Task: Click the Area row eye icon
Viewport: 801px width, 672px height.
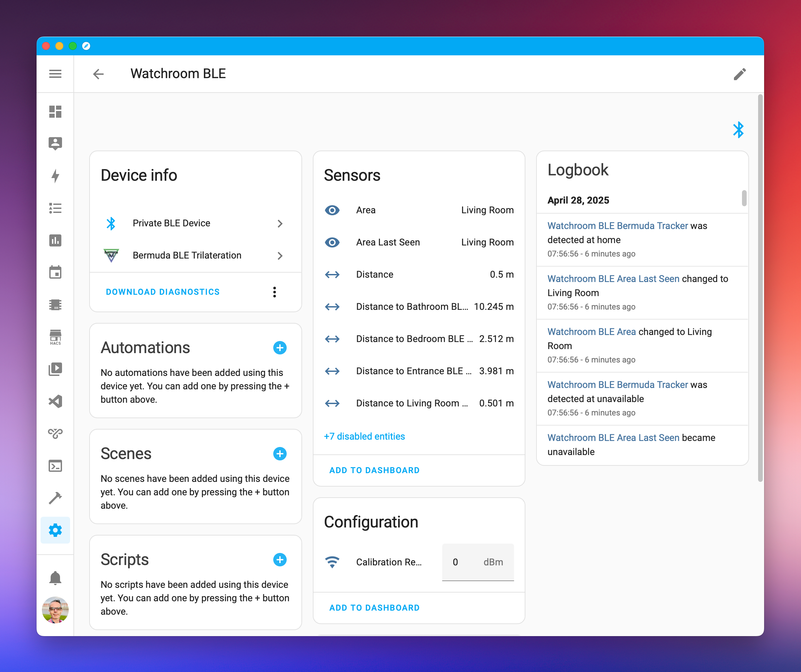Action: pos(332,210)
